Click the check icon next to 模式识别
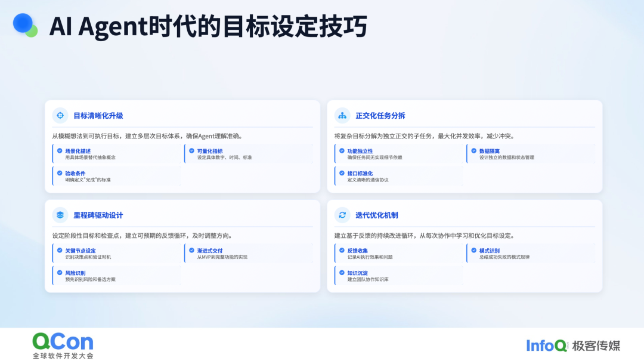This screenshot has width=644, height=361. click(x=474, y=251)
